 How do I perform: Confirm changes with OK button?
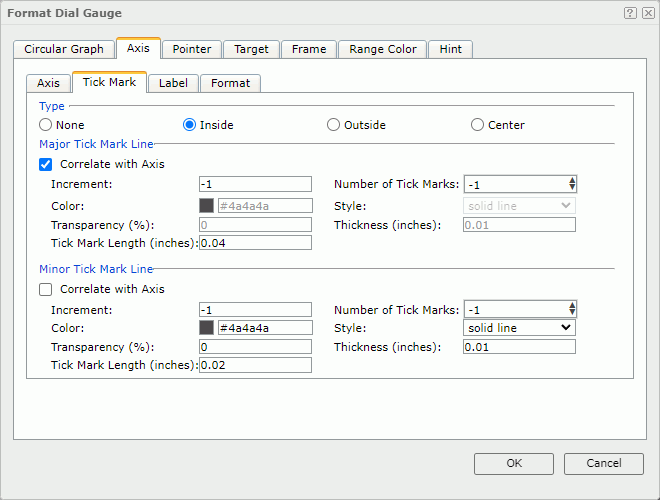514,463
